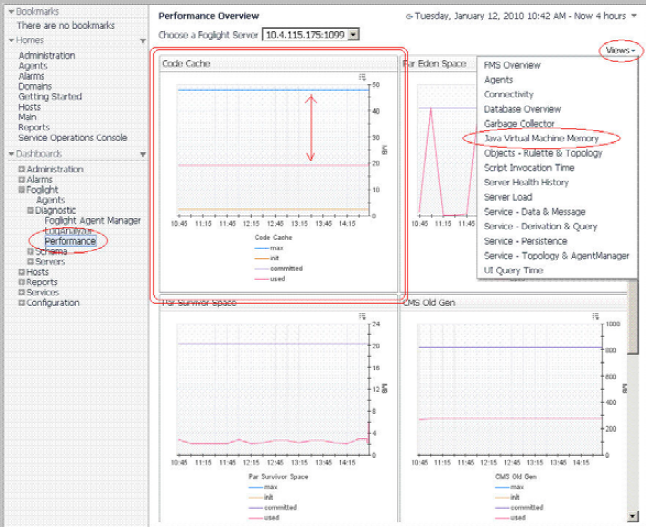This screenshot has width=646, height=527.
Task: Collapse the Bookmarks panel section
Action: [x=8, y=10]
